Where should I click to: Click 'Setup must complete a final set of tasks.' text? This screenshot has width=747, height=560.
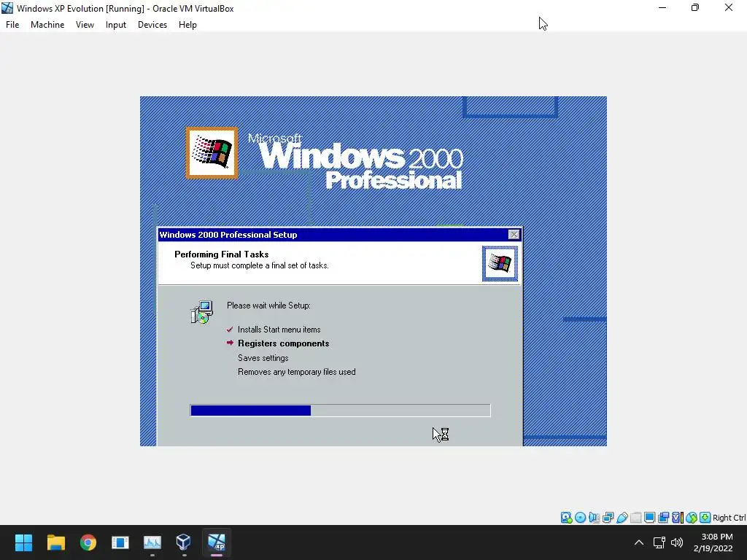[x=260, y=265]
